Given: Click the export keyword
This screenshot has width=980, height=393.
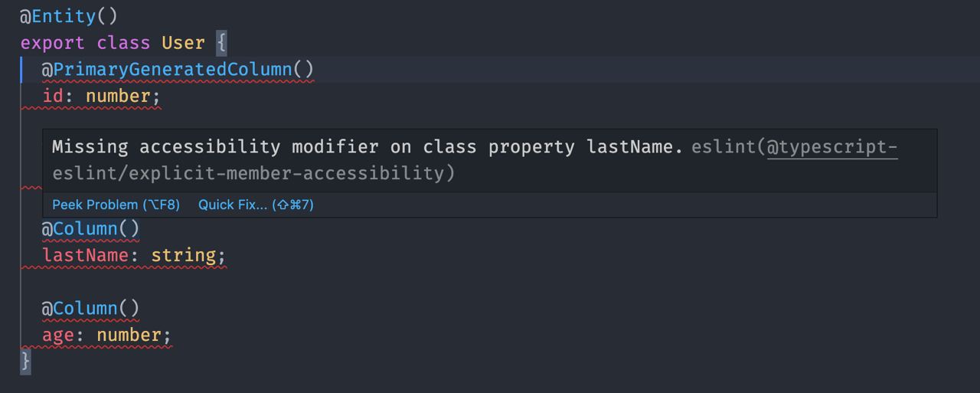Looking at the screenshot, I should pyautogui.click(x=53, y=43).
